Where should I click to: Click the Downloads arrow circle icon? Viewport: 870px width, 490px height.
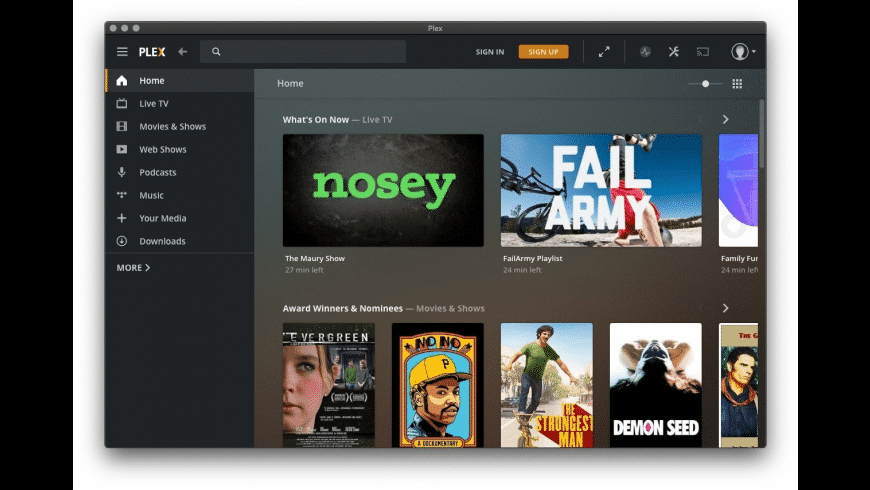point(122,241)
